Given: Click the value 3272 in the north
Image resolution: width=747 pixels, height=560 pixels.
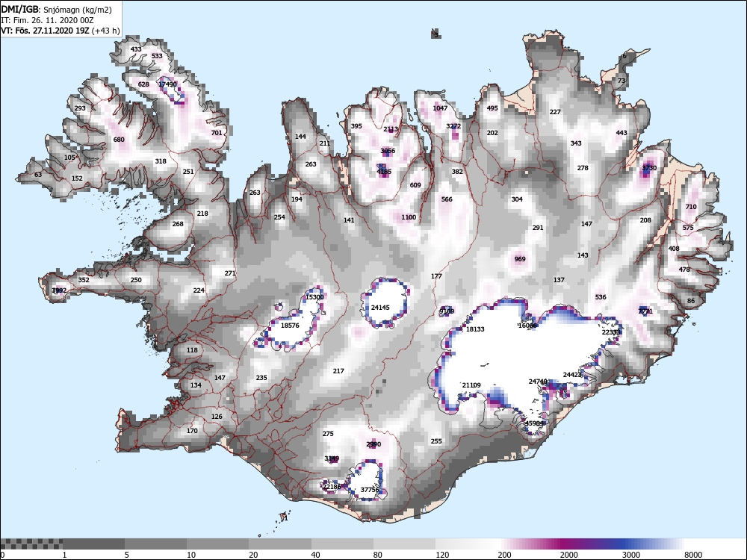Looking at the screenshot, I should tap(453, 126).
